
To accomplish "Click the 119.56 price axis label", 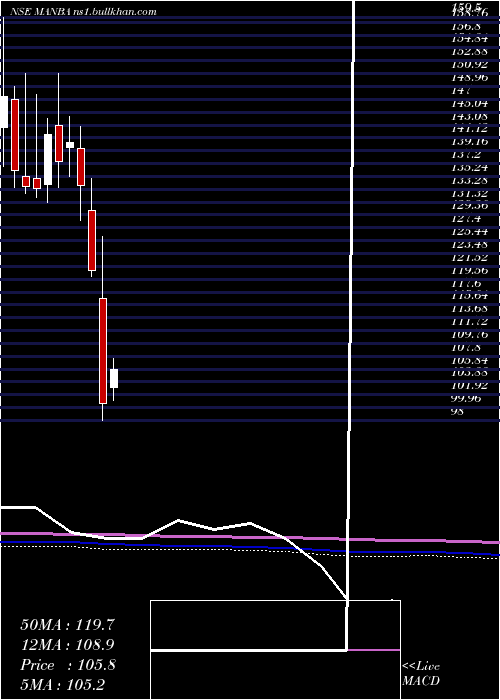I will coord(469,271).
